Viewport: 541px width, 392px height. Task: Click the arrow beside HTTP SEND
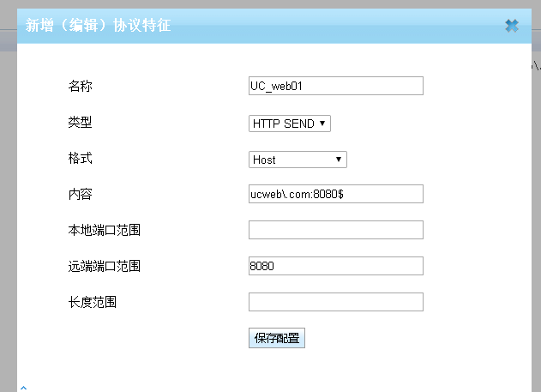[x=322, y=124]
